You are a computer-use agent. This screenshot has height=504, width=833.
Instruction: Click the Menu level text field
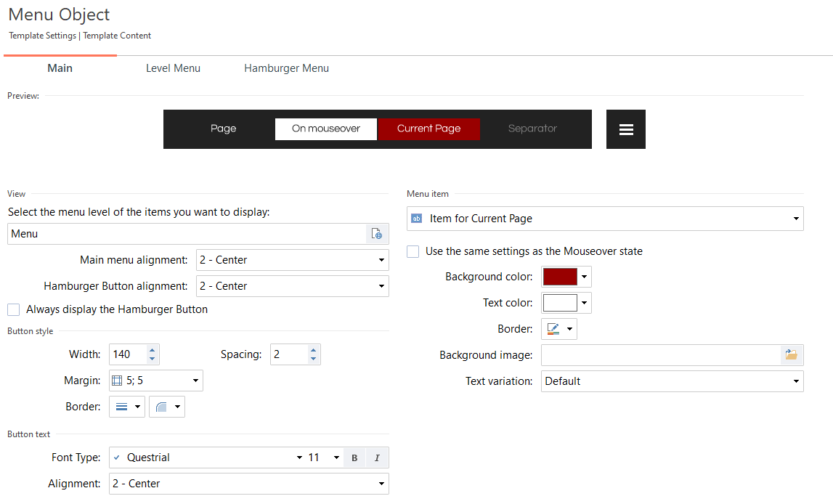(187, 235)
